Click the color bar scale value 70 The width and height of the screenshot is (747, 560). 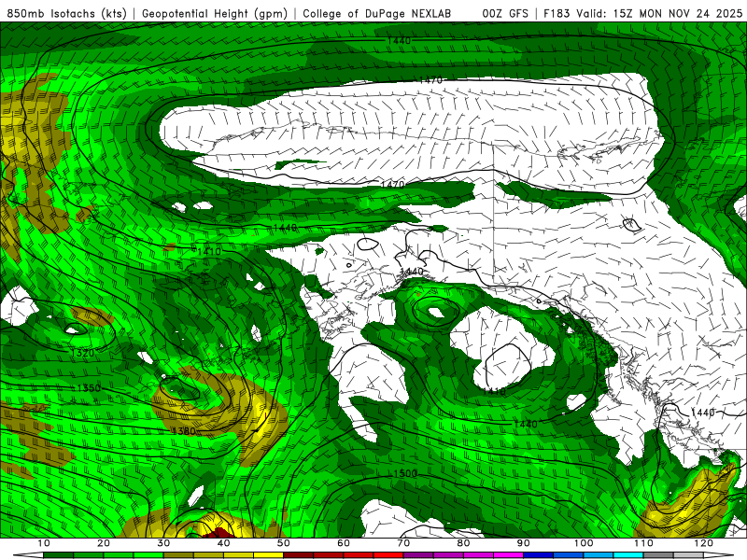click(x=403, y=543)
